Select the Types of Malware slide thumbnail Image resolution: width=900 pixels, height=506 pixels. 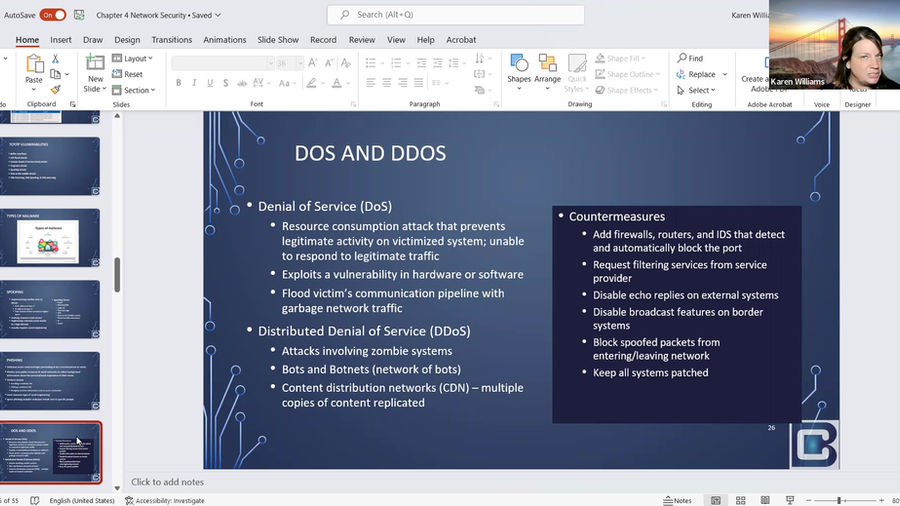click(x=51, y=238)
